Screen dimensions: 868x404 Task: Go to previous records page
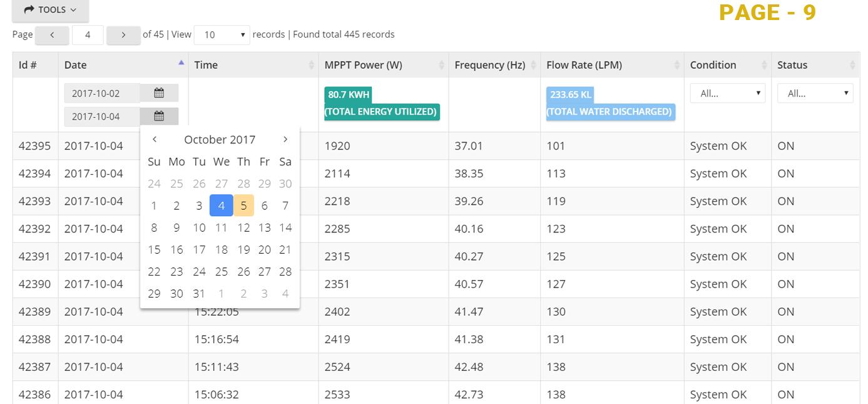(x=51, y=35)
